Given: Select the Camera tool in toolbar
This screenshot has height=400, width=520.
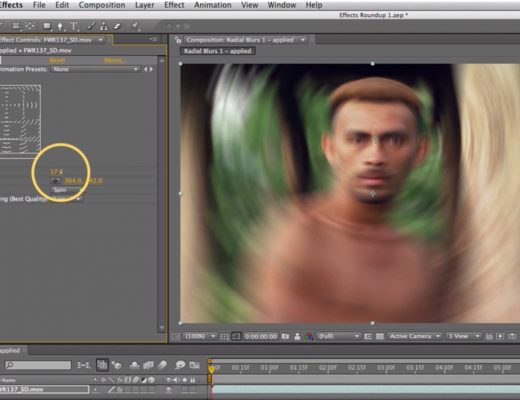Looking at the screenshot, I should point(16,26).
